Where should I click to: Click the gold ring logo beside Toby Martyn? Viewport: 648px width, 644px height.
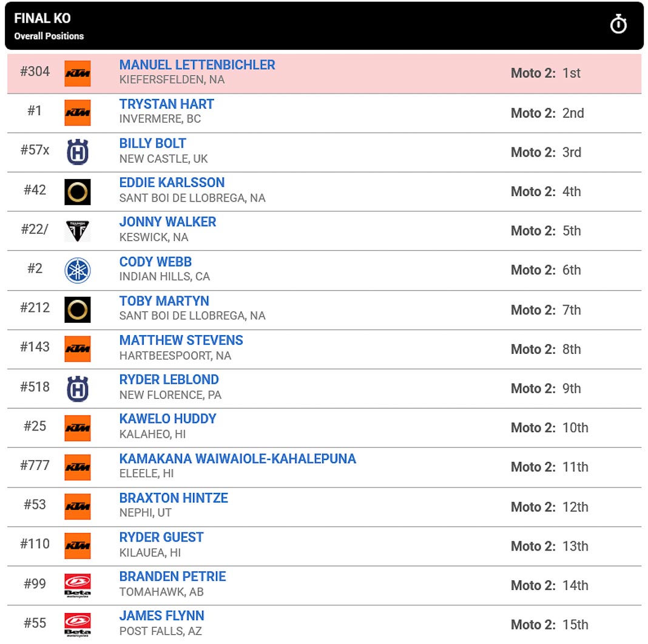(77, 310)
